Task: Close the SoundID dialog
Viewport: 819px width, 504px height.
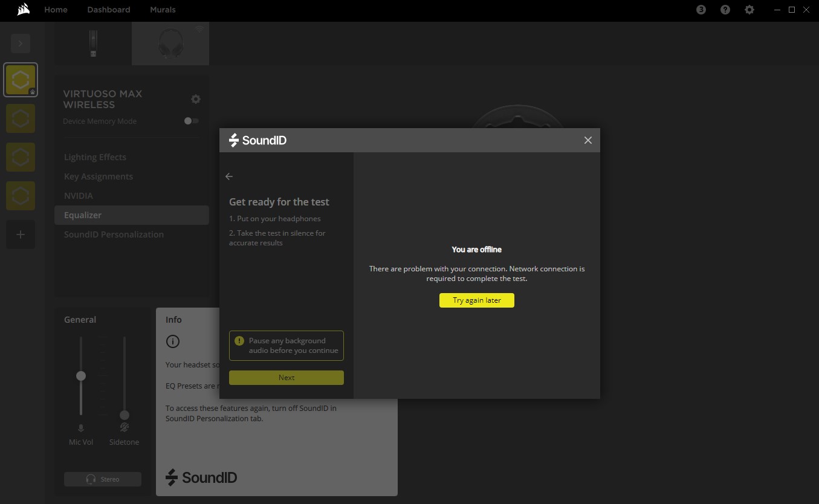Action: pos(588,140)
